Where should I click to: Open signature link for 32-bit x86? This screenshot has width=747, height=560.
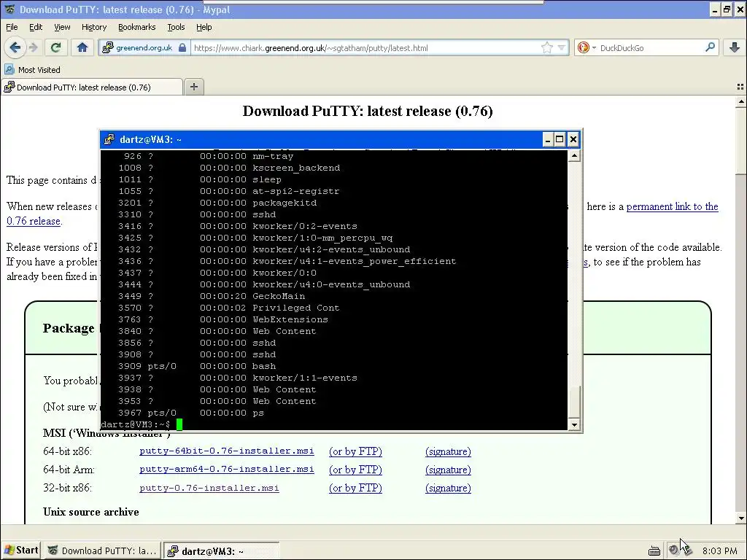tap(448, 488)
